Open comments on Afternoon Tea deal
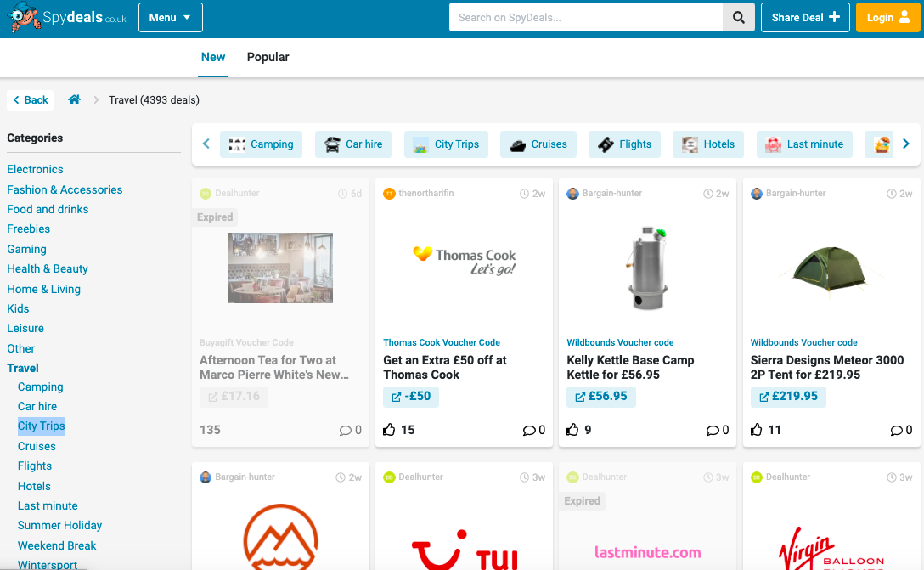This screenshot has width=924, height=570. point(350,431)
